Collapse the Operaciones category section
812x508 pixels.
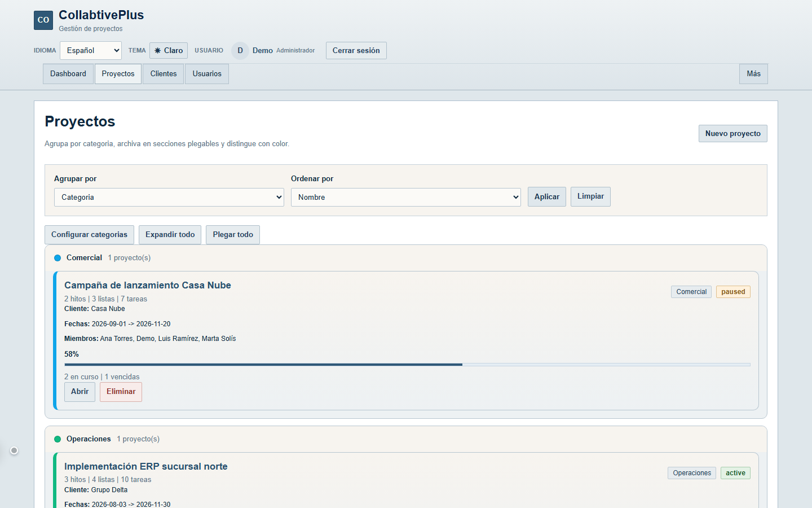[406, 439]
